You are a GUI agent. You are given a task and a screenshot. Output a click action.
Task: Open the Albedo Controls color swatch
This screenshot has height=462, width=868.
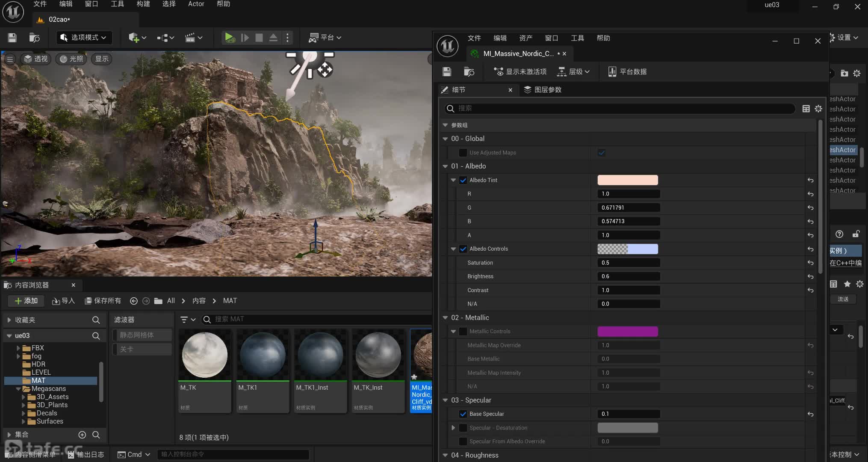pos(628,249)
